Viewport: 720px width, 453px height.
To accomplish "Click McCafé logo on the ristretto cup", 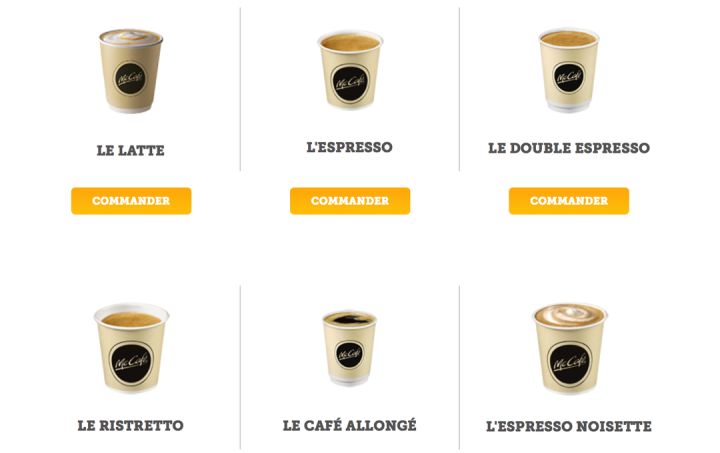I will (131, 363).
